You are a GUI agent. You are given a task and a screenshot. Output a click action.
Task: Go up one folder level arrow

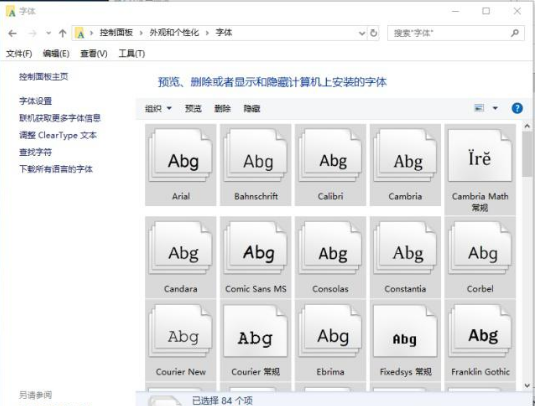(63, 33)
